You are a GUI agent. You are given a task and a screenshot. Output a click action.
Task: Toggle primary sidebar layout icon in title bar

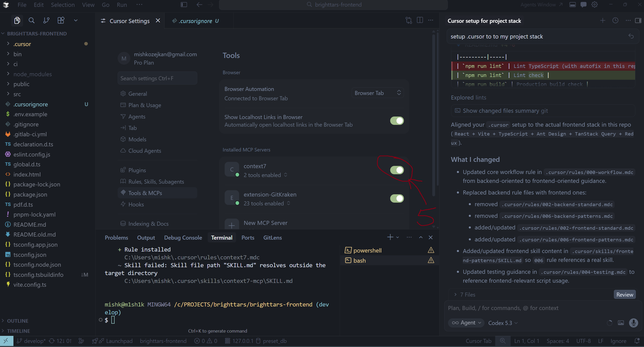(184, 5)
